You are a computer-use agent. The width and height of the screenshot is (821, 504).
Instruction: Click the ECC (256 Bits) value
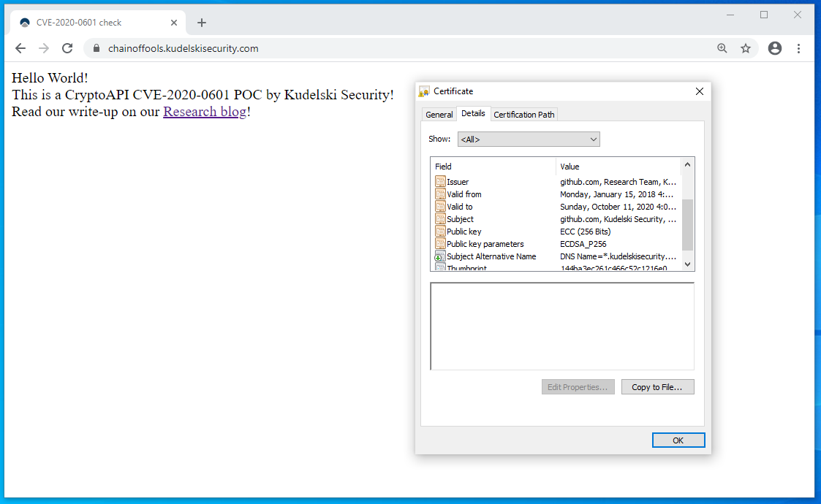click(x=585, y=232)
